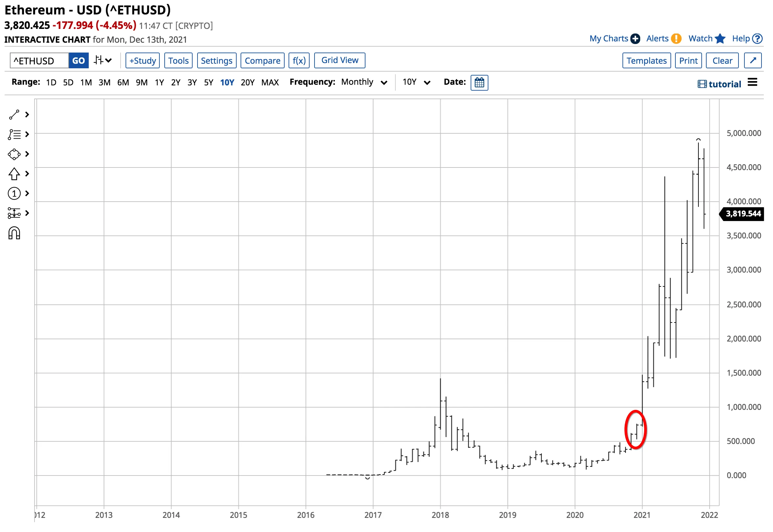The width and height of the screenshot is (773, 532).
Task: Click the symbol input field ^ETHUSD
Action: 39,61
